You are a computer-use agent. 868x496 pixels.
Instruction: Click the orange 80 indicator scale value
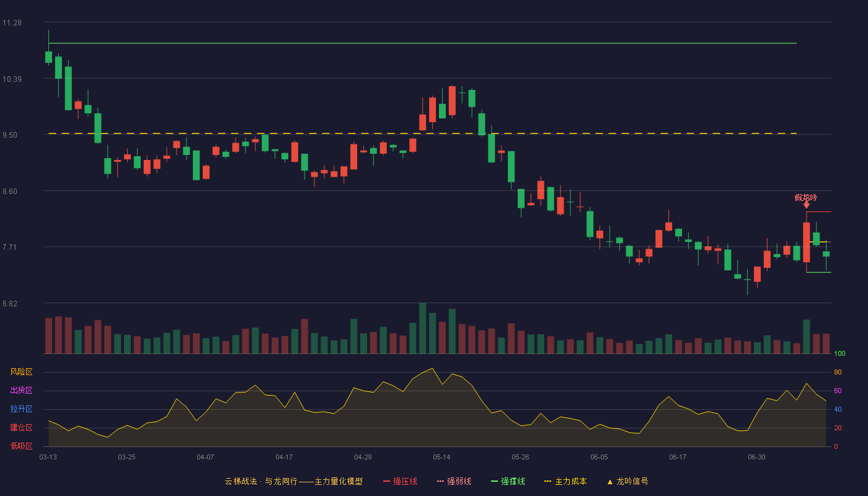pyautogui.click(x=838, y=373)
